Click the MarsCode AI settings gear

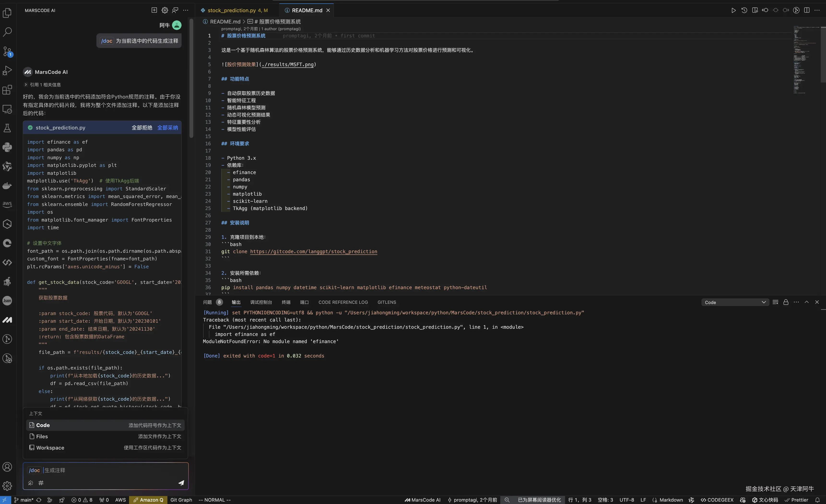pyautogui.click(x=165, y=10)
